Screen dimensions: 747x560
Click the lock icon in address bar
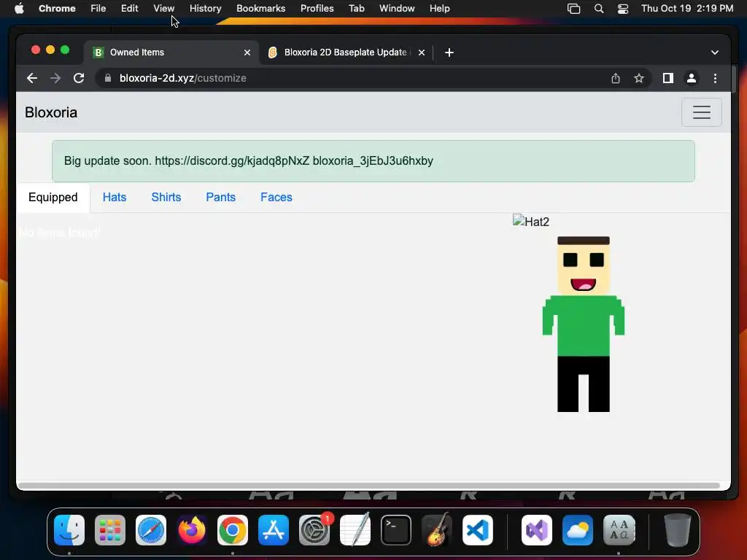(x=108, y=78)
